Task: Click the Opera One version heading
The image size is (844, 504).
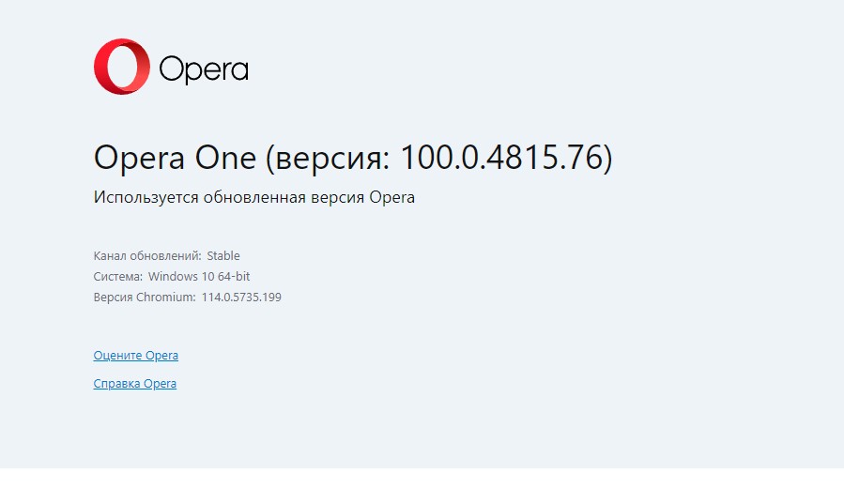Action: (353, 158)
